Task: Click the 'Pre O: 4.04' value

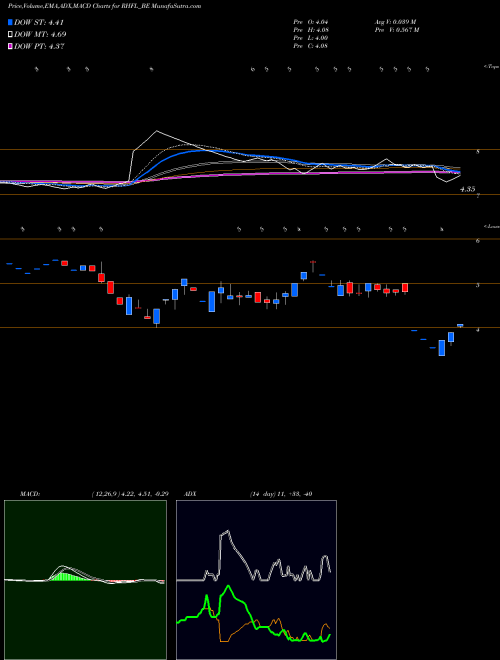Action: (x=311, y=22)
